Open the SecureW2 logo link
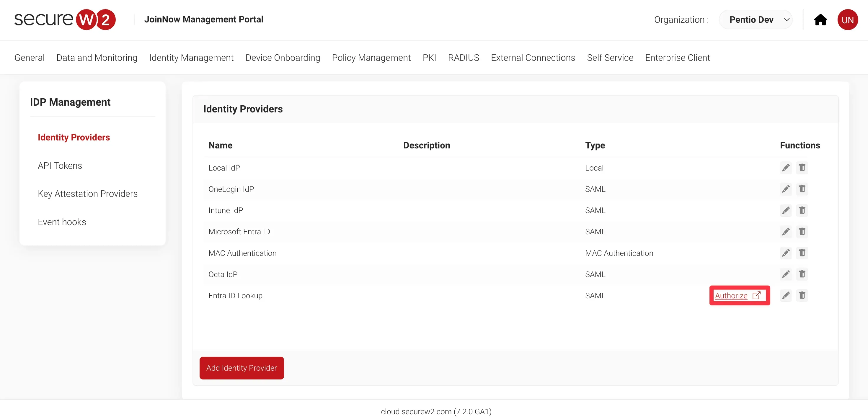Viewport: 868px width, 419px height. 65,19
